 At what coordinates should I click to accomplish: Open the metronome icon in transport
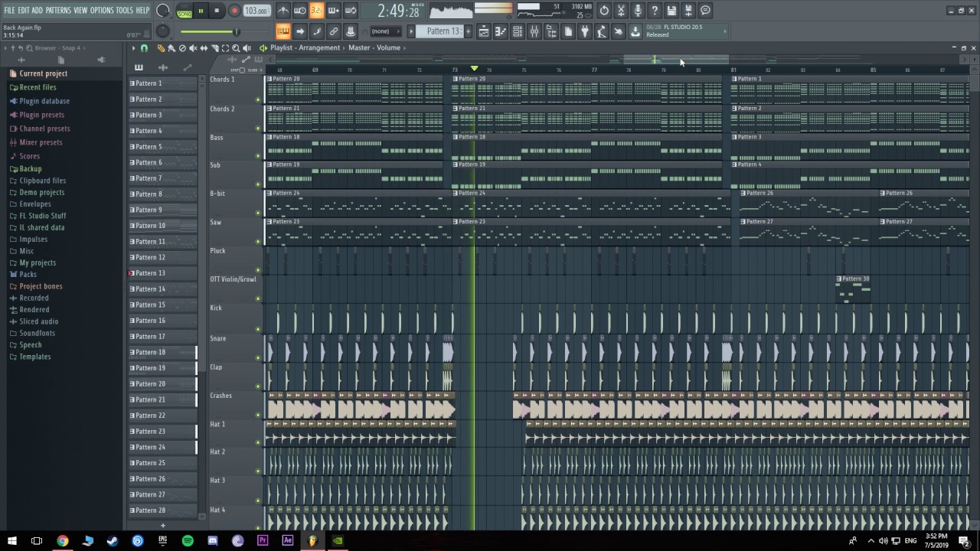click(283, 11)
